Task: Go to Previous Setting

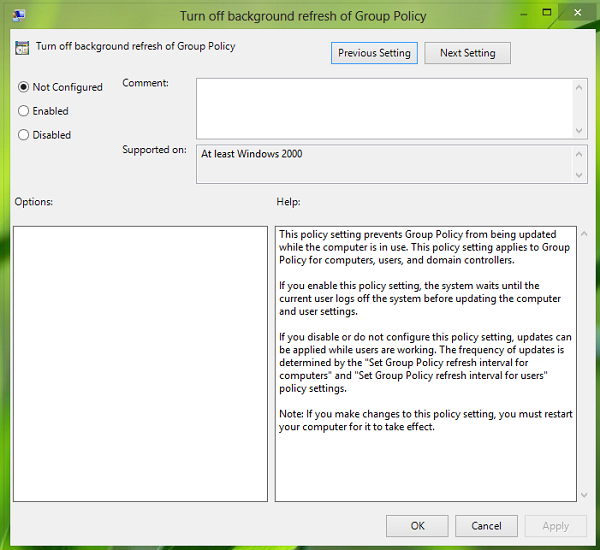Action: click(x=374, y=53)
